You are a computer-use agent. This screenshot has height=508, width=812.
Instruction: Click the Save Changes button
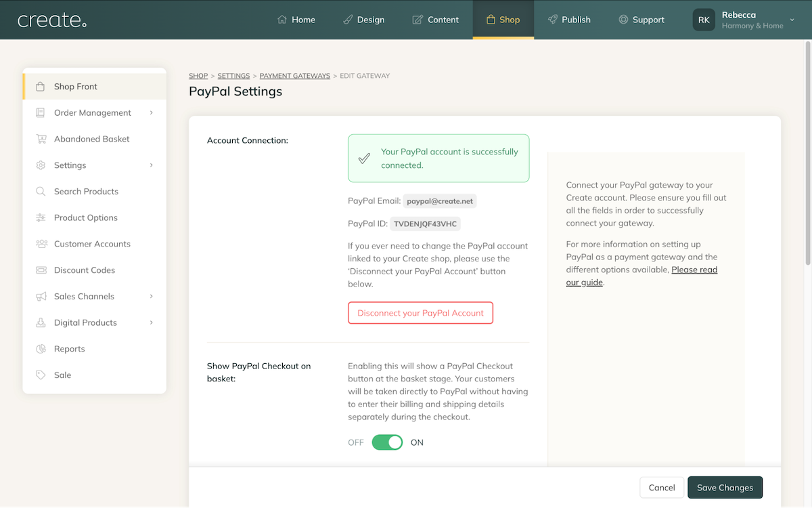[x=725, y=488]
